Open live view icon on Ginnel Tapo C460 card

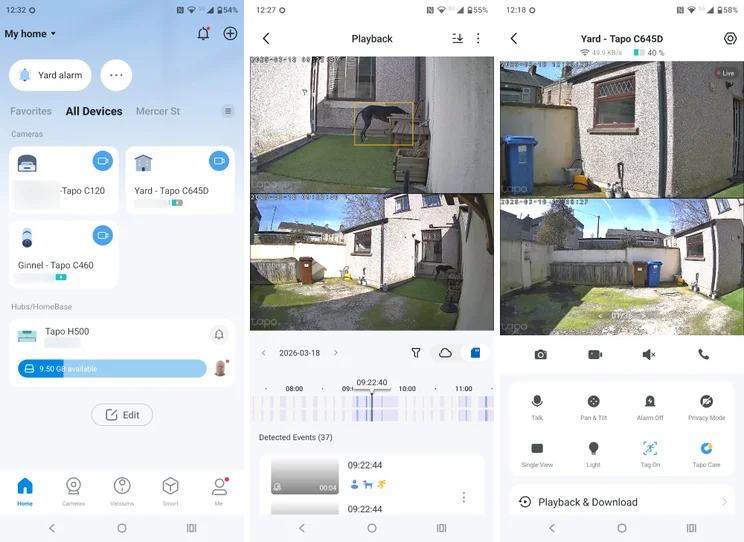click(102, 235)
